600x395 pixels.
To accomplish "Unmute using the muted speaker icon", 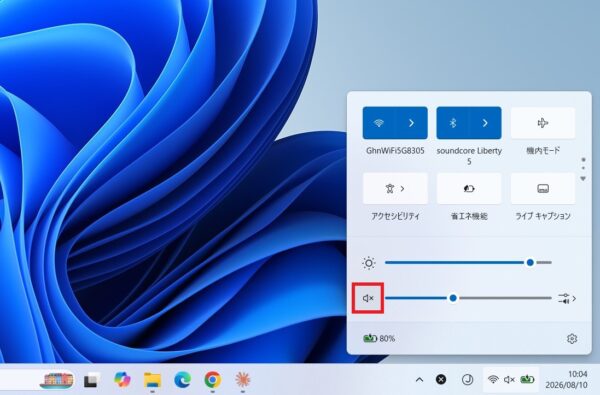I will [x=368, y=298].
